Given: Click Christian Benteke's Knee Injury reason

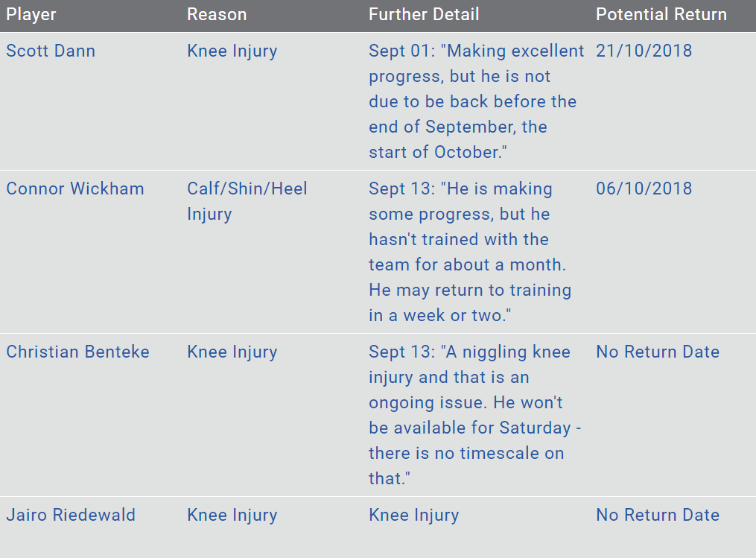Looking at the screenshot, I should click(x=232, y=352).
